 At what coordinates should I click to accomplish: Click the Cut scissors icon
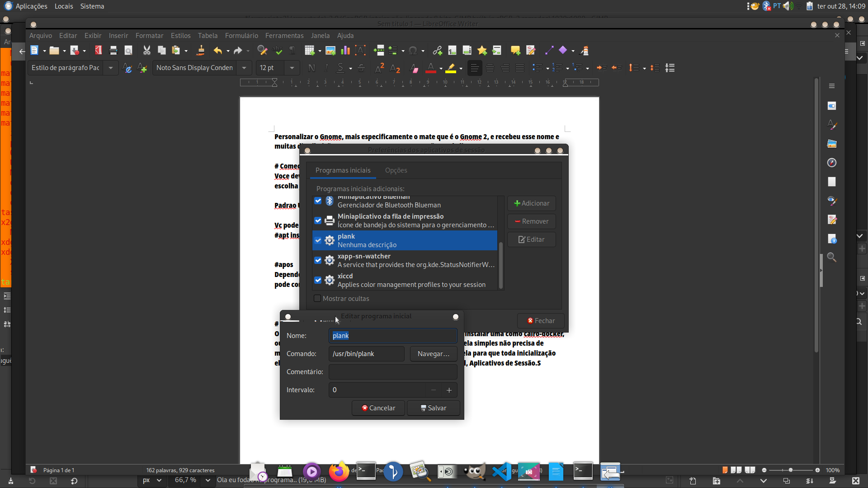coord(146,51)
